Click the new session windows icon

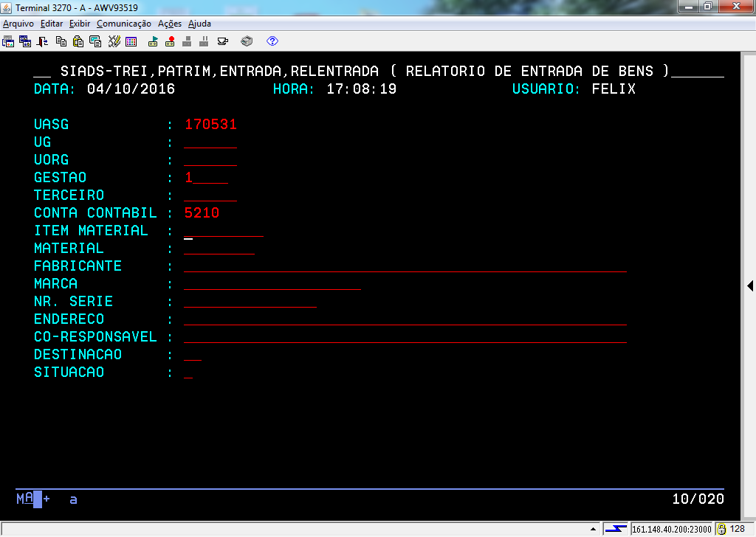25,41
